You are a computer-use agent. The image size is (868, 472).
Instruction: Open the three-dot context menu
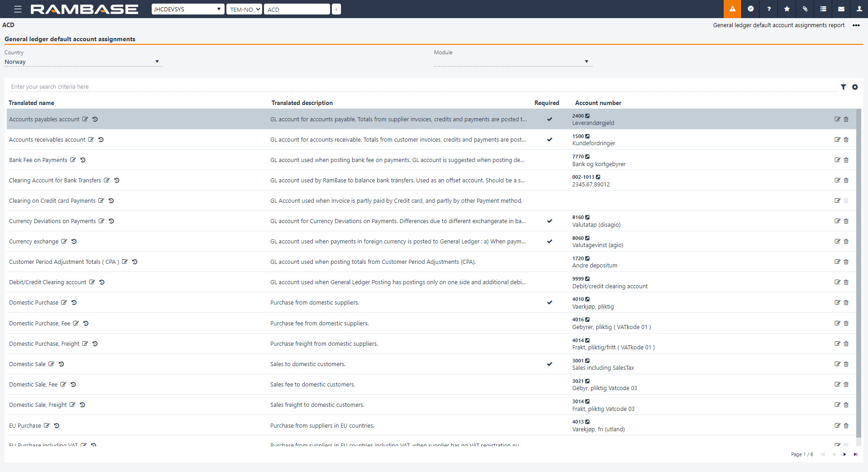pyautogui.click(x=856, y=25)
